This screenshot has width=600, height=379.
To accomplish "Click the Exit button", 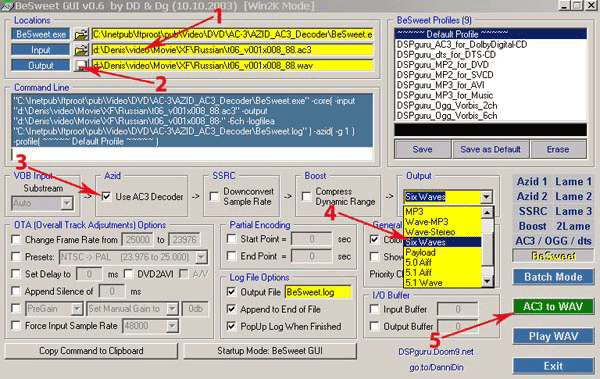I will pyautogui.click(x=553, y=366).
